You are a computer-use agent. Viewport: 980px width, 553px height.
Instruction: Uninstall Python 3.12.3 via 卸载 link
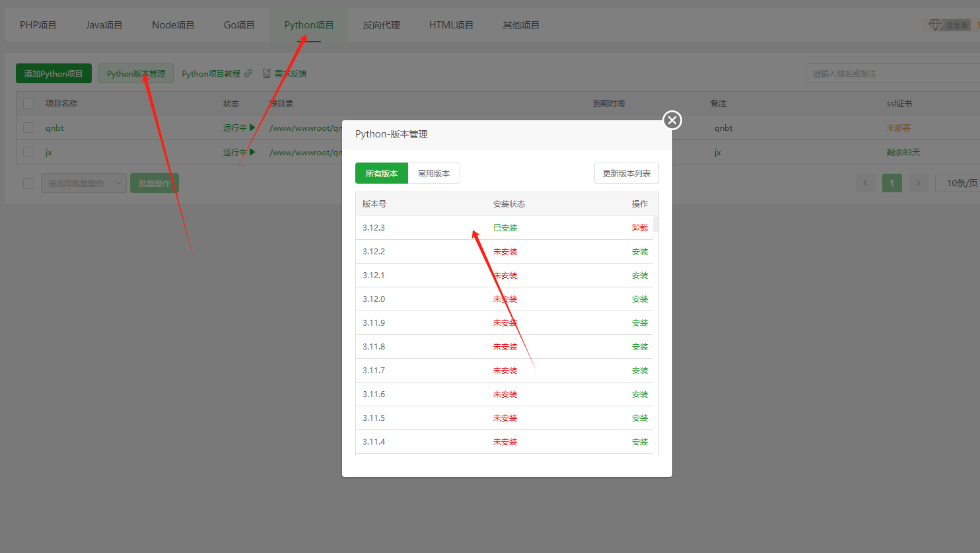point(639,228)
